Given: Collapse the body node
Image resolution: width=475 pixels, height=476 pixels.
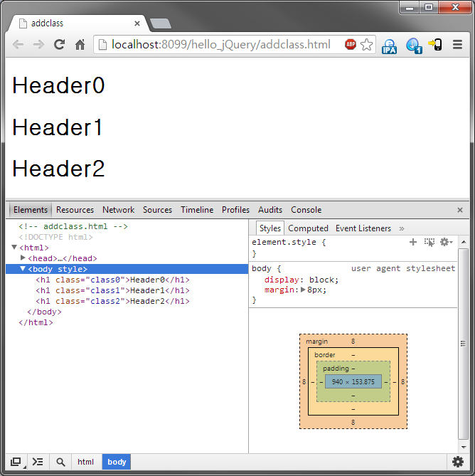Looking at the screenshot, I should click(23, 269).
